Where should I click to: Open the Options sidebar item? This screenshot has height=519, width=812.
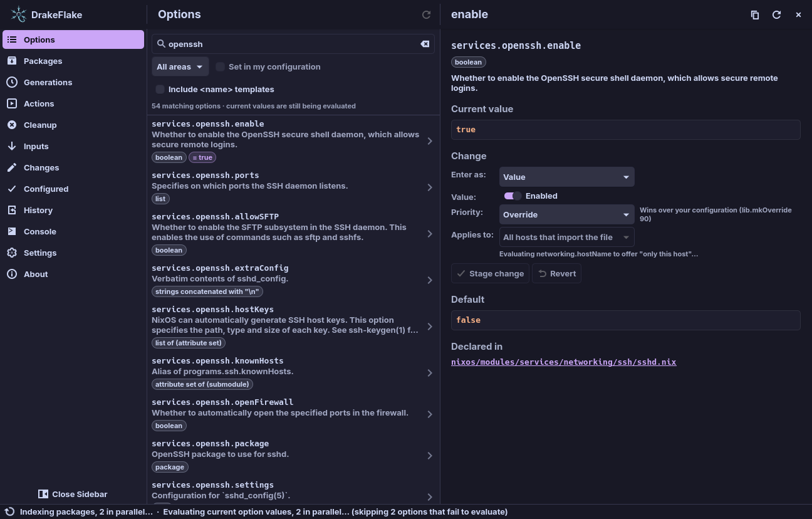click(x=73, y=39)
